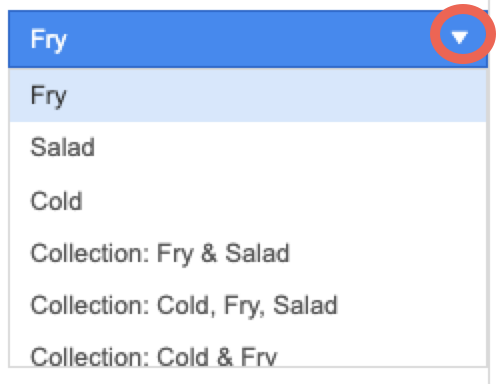
Task: Select the highlighted Fry option in list
Action: (248, 95)
